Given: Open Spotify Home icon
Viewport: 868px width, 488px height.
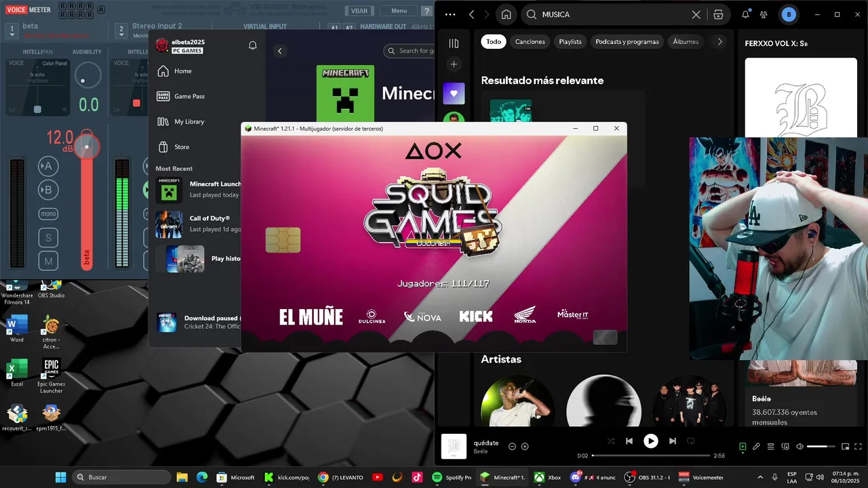Looking at the screenshot, I should [x=506, y=14].
